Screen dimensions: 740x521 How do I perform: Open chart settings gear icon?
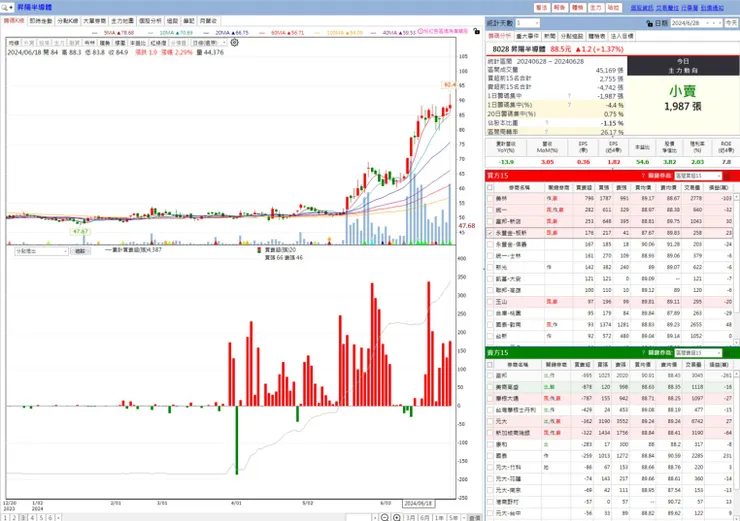click(235, 42)
